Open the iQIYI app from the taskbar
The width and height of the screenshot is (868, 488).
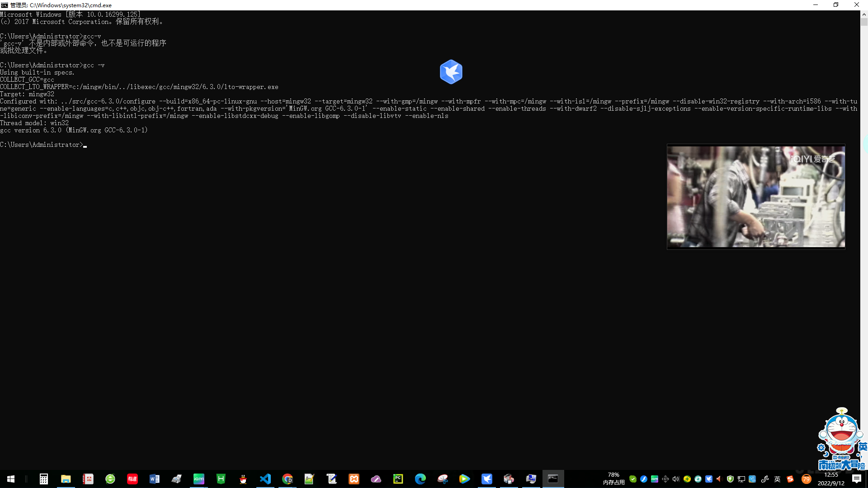pos(199,479)
